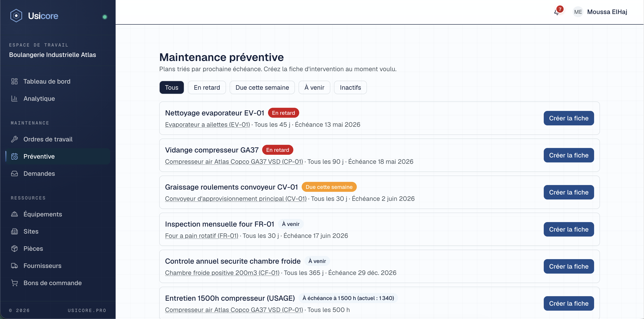The height and width of the screenshot is (319, 644).
Task: Open Ordres de travail in sidebar
Action: pos(58,139)
